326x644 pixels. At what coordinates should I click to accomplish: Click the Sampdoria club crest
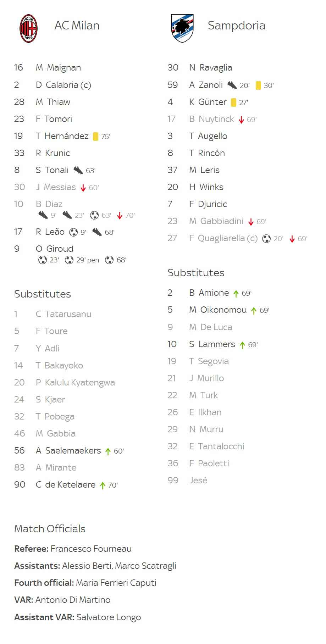(x=182, y=28)
